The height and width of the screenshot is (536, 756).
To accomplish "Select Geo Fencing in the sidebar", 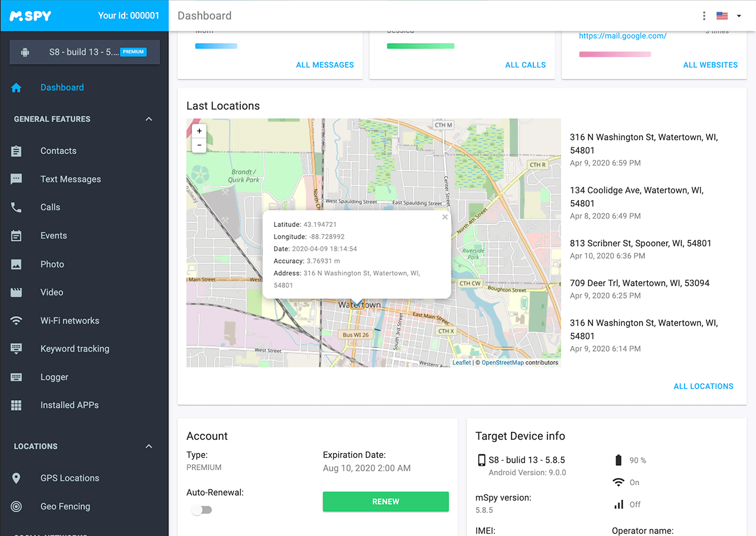I will pos(65,506).
